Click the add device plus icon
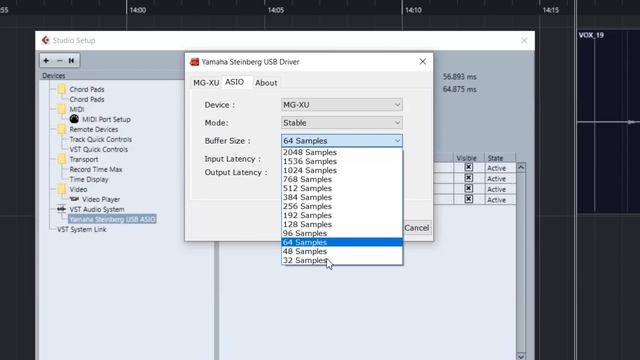640x360 pixels. click(46, 60)
